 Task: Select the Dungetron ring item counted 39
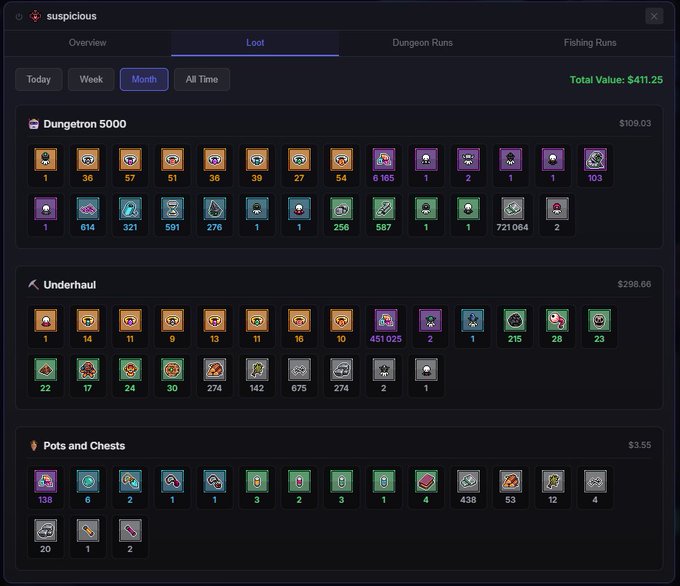tap(257, 165)
